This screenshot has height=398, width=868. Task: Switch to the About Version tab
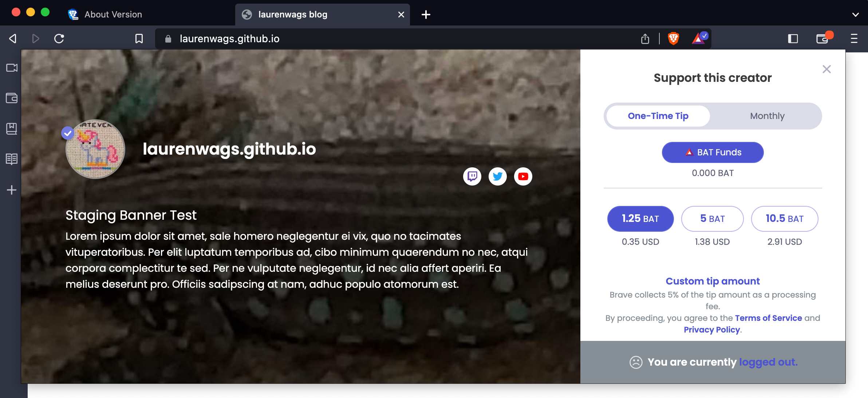pyautogui.click(x=113, y=14)
